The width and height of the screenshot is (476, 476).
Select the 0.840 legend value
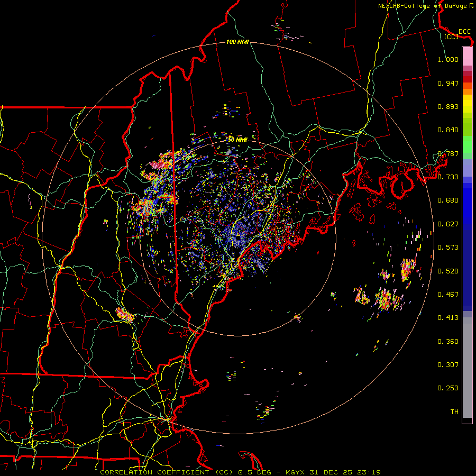click(448, 130)
